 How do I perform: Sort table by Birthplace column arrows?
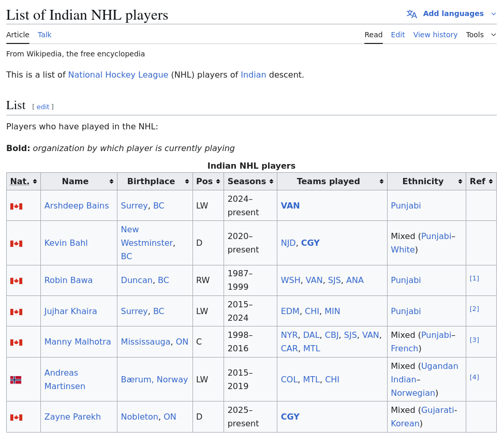[x=187, y=182]
